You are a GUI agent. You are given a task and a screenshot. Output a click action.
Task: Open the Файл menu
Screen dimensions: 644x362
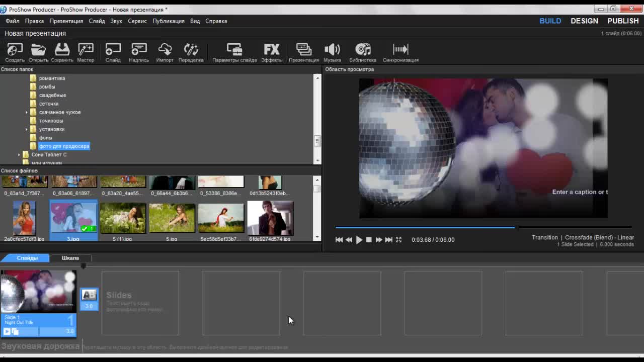point(13,21)
